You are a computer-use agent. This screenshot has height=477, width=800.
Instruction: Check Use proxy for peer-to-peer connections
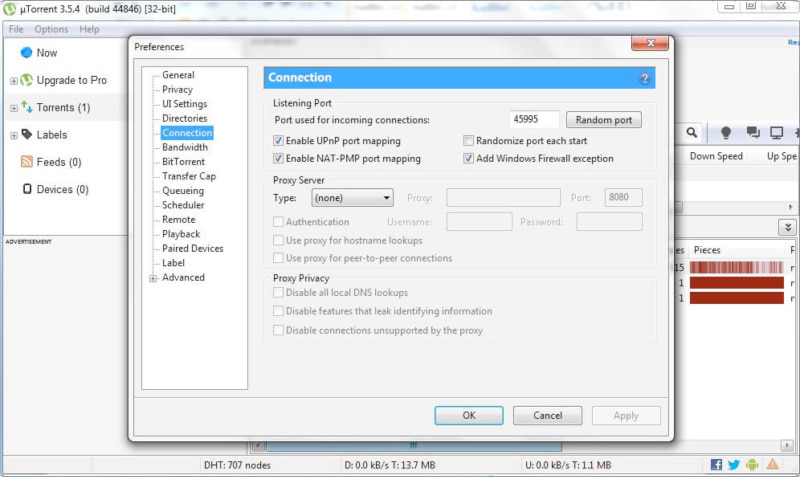click(x=278, y=258)
